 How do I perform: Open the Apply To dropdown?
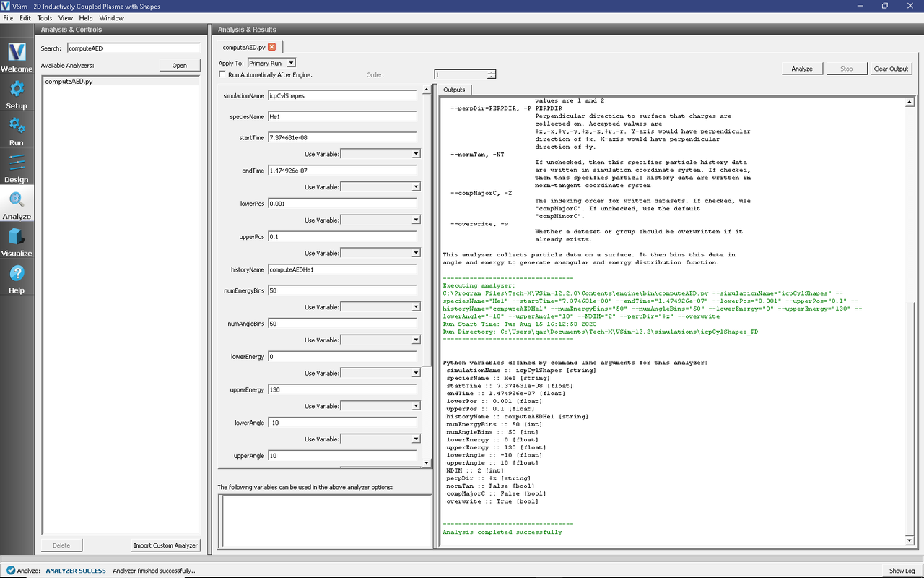click(271, 63)
